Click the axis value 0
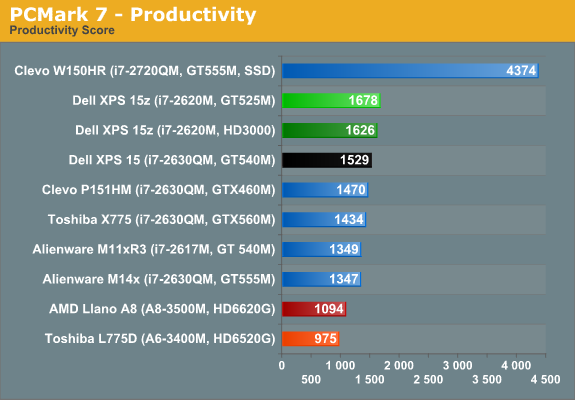 tap(282, 366)
